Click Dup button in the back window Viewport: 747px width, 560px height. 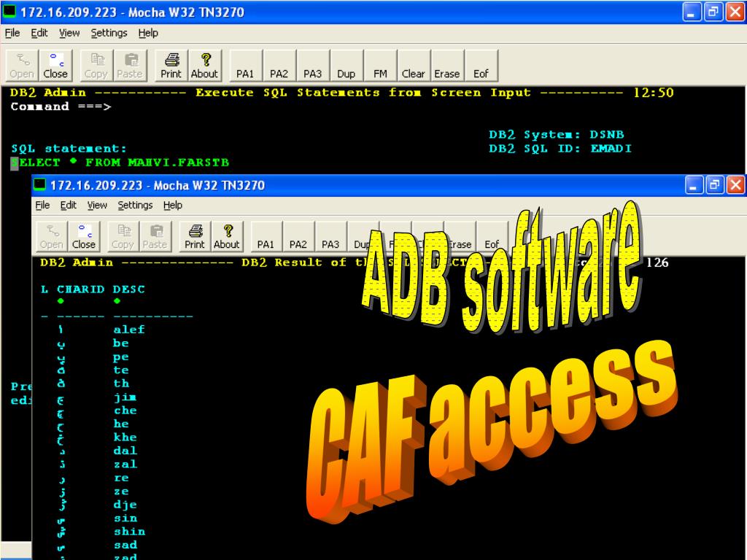point(347,65)
